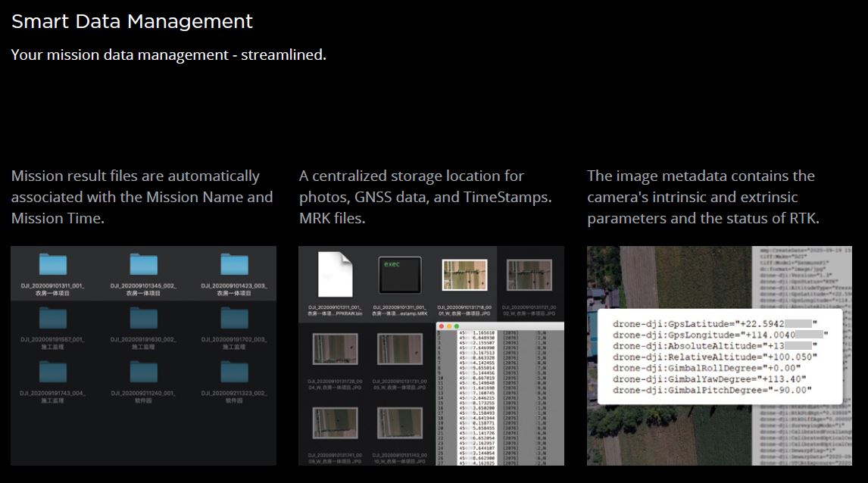Click the PPKRAW.bin blank document file icon

pyautogui.click(x=334, y=275)
